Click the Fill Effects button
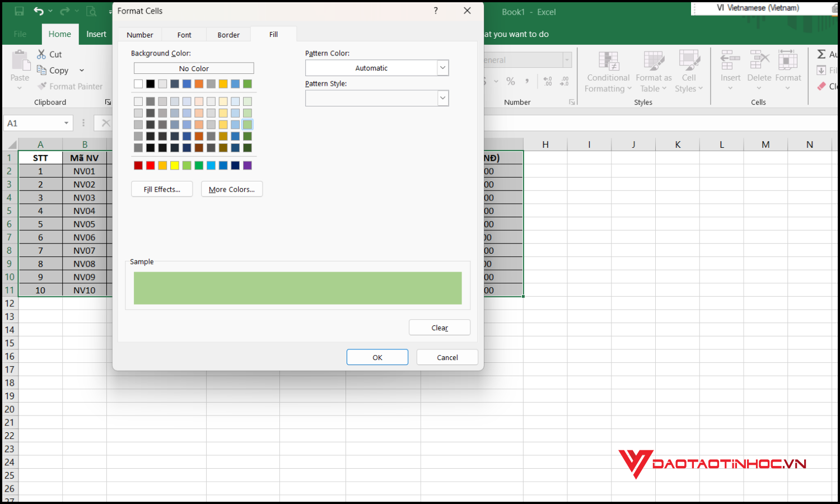Image resolution: width=840 pixels, height=504 pixels. click(161, 189)
